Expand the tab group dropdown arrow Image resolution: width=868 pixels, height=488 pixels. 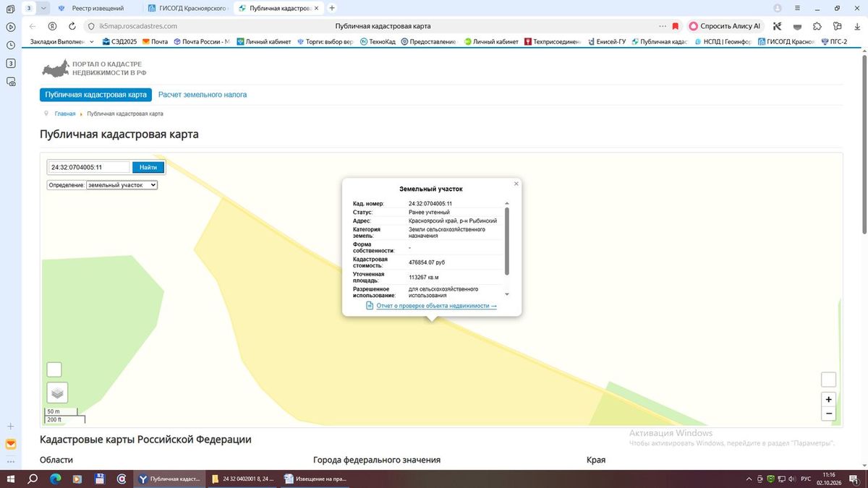[x=44, y=8]
